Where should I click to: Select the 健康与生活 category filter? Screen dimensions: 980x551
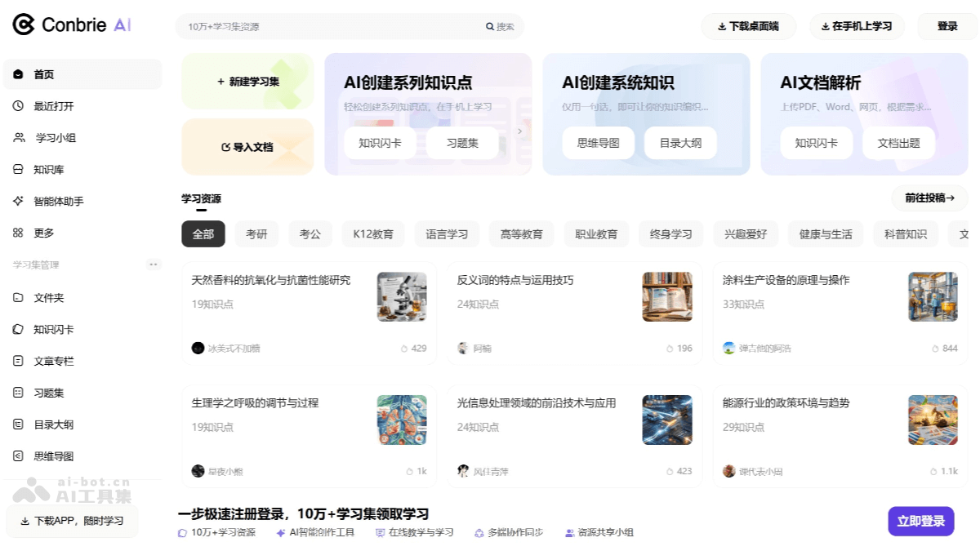coord(825,233)
